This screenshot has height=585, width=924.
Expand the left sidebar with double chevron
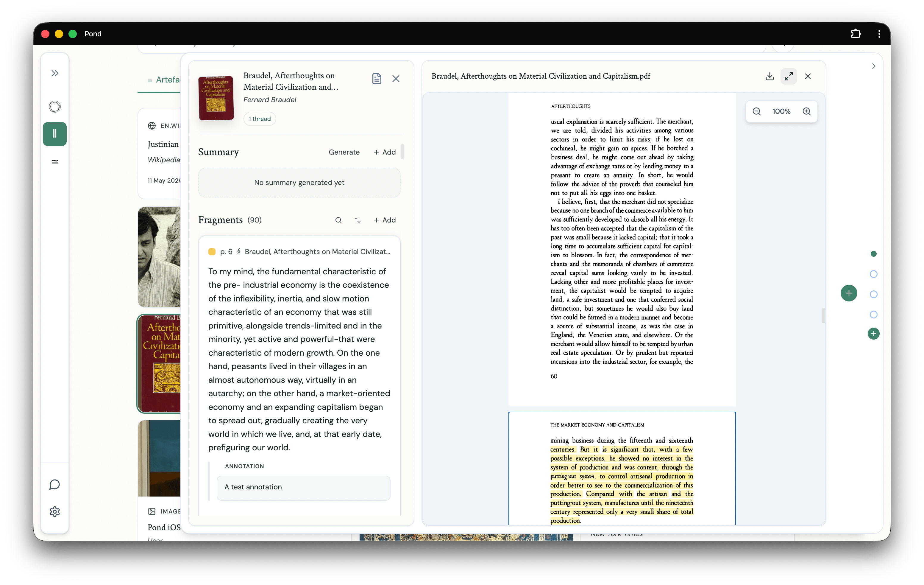click(x=54, y=73)
